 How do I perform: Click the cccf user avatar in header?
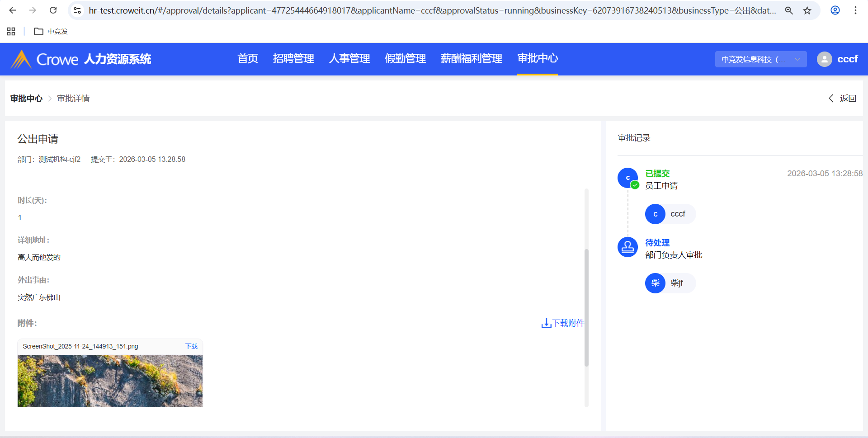(824, 59)
